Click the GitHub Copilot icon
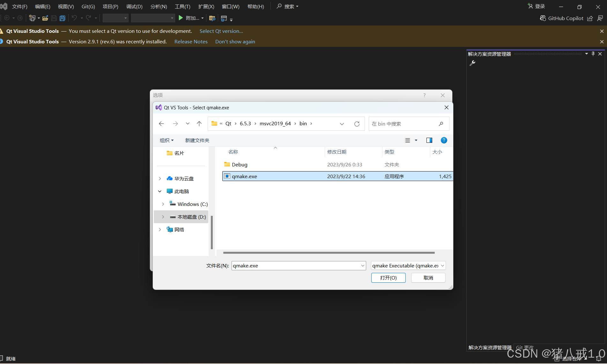The height and width of the screenshot is (364, 607). click(x=543, y=18)
